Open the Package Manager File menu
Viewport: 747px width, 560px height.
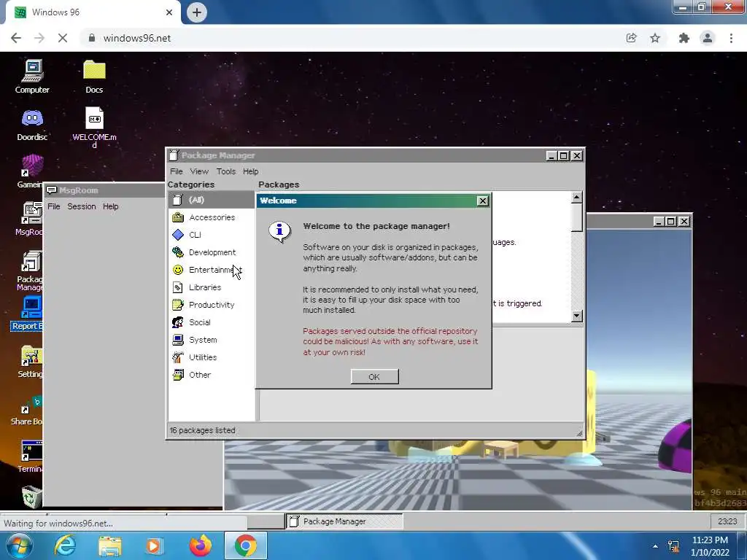click(x=177, y=171)
